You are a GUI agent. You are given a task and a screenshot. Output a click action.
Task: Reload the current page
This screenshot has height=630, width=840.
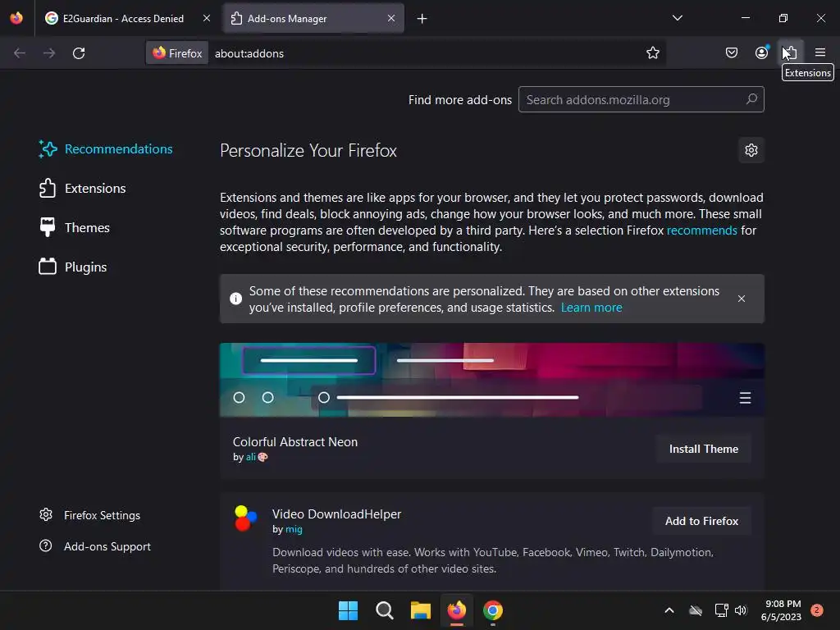[79, 53]
